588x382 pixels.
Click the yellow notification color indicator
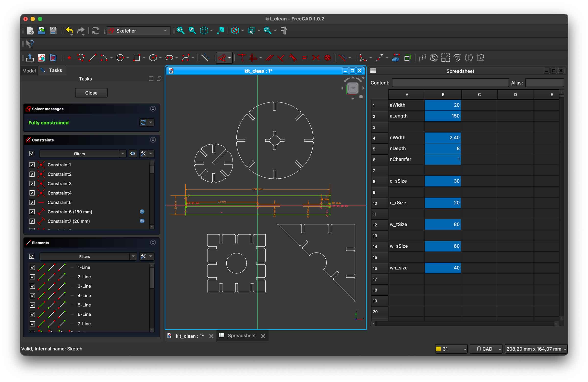439,349
